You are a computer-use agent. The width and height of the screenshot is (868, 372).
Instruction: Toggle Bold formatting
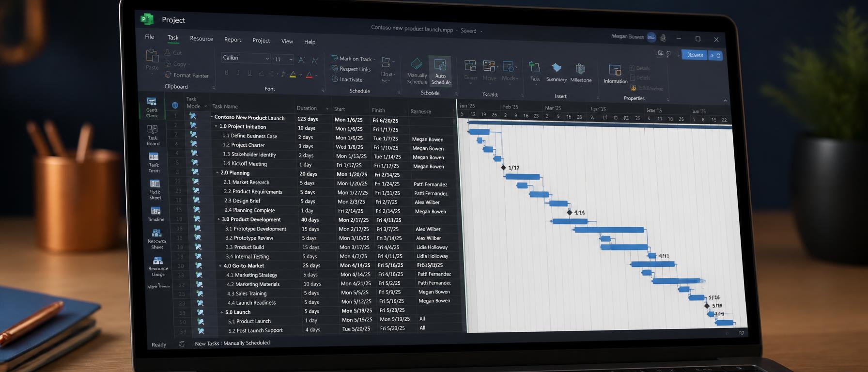[x=226, y=72]
